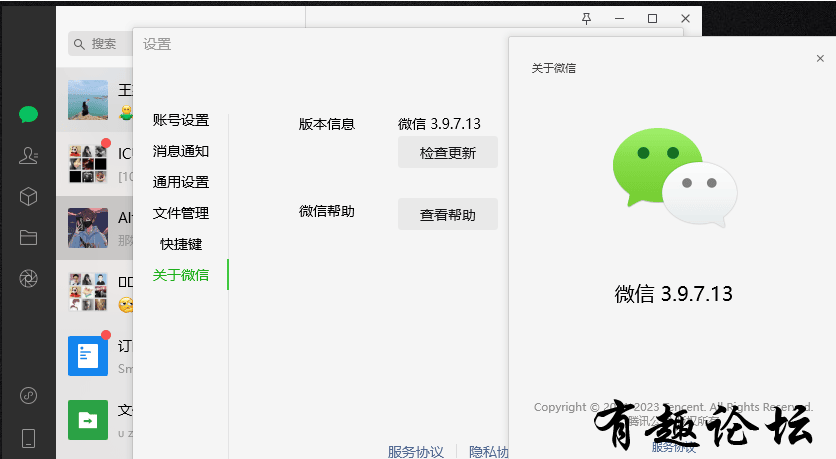
Task: Open the Contacts icon in sidebar
Action: pyautogui.click(x=28, y=155)
